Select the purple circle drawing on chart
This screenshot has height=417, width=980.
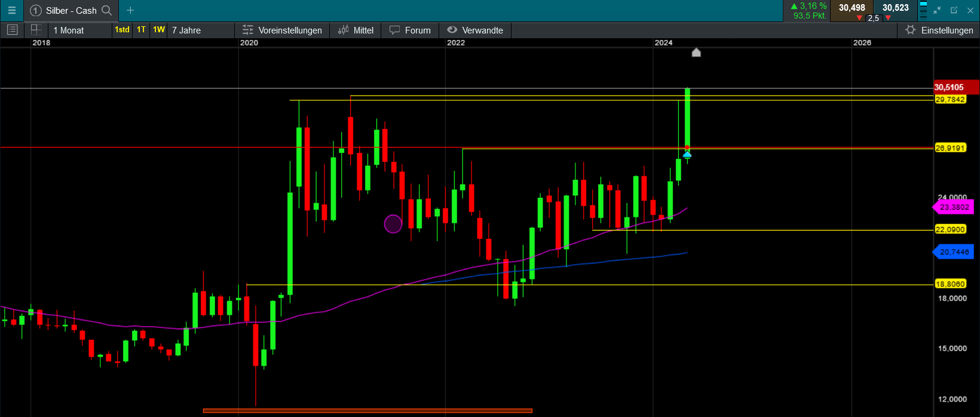pyautogui.click(x=393, y=224)
